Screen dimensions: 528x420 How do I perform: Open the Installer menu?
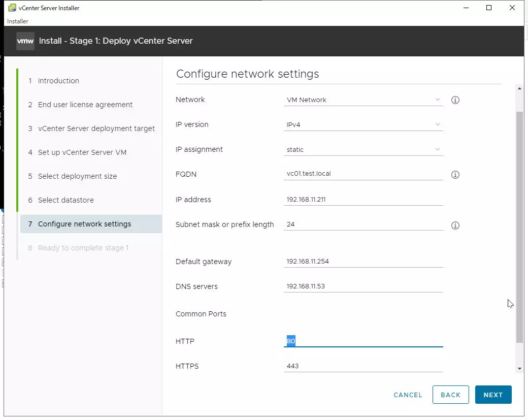[17, 21]
